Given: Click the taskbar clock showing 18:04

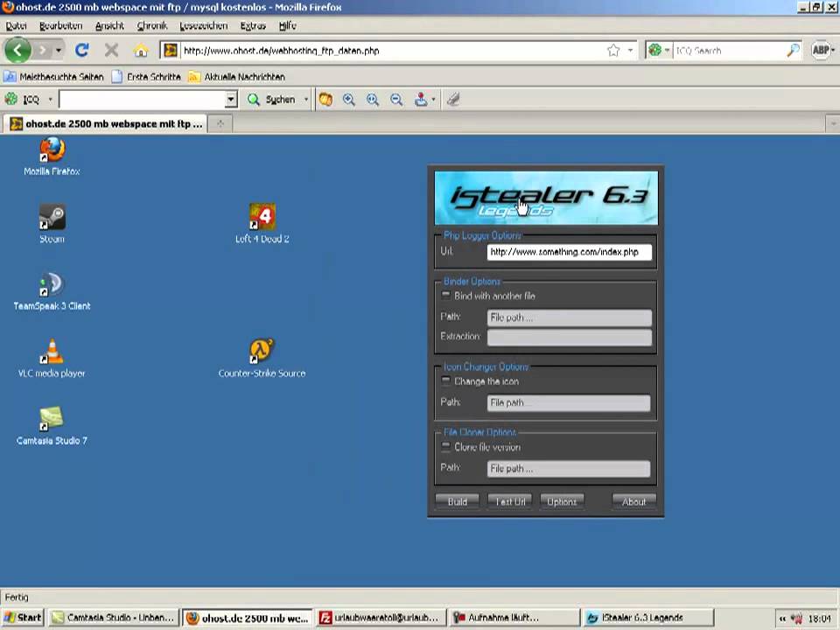Looking at the screenshot, I should click(820, 619).
